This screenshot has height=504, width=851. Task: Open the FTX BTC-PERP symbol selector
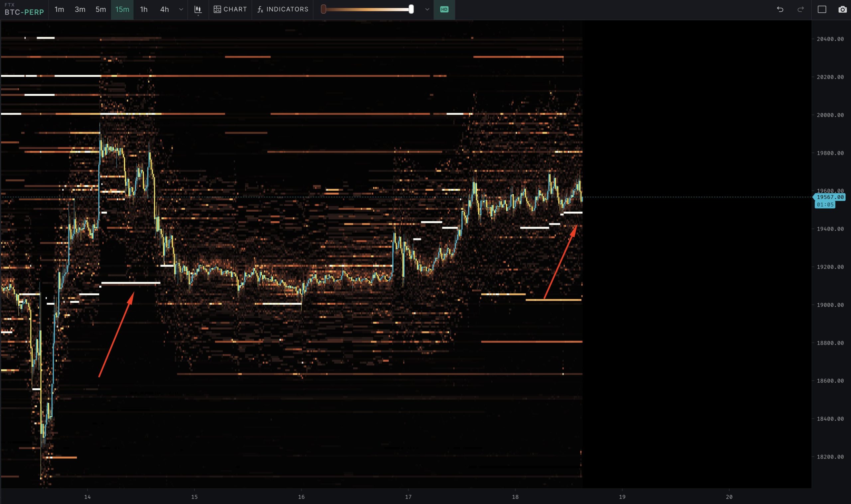[x=24, y=10]
